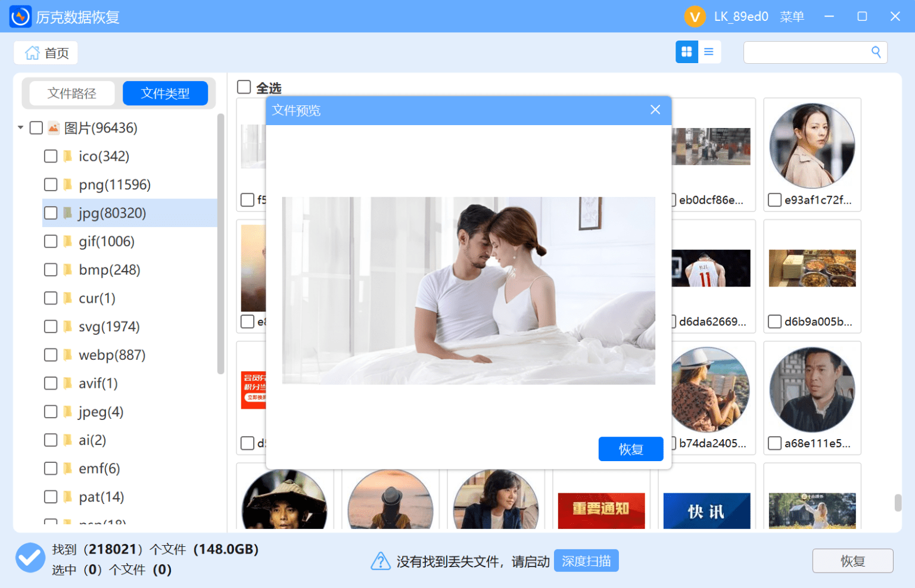Switch to grid thumbnail view
915x588 pixels.
[686, 52]
